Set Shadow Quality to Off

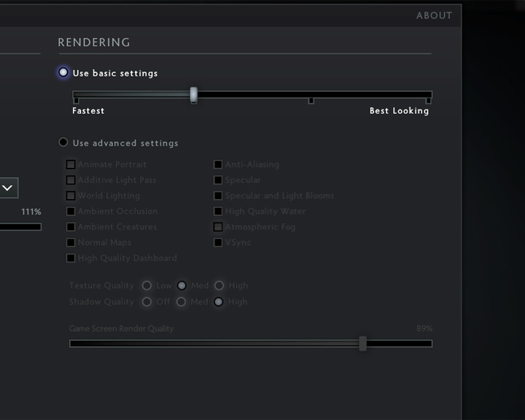147,302
